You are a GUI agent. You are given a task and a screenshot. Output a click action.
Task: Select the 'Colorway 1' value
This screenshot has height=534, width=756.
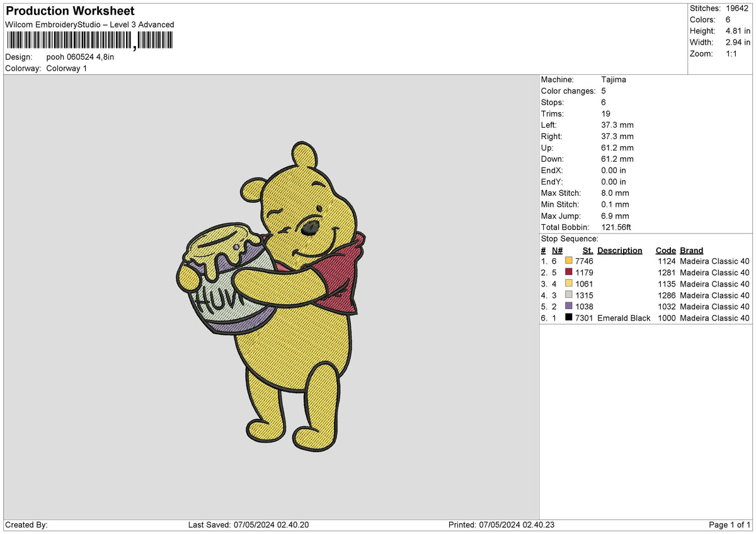coord(67,68)
